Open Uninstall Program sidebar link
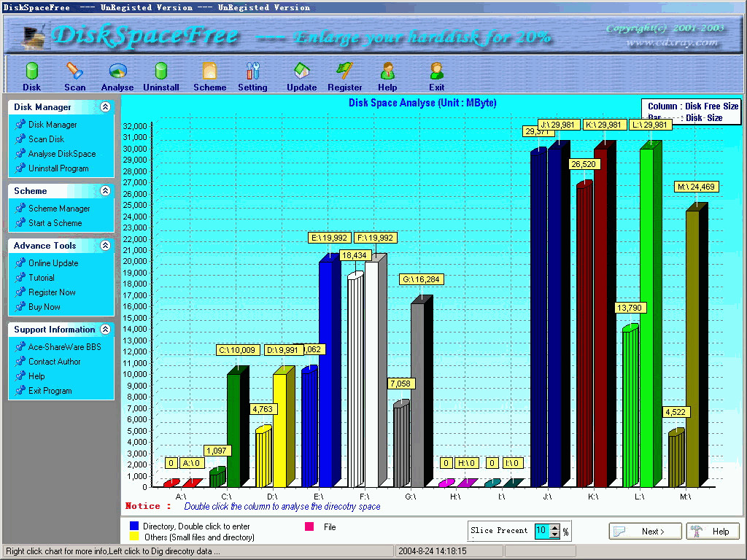Viewport: 747px width, 560px height. pos(58,168)
